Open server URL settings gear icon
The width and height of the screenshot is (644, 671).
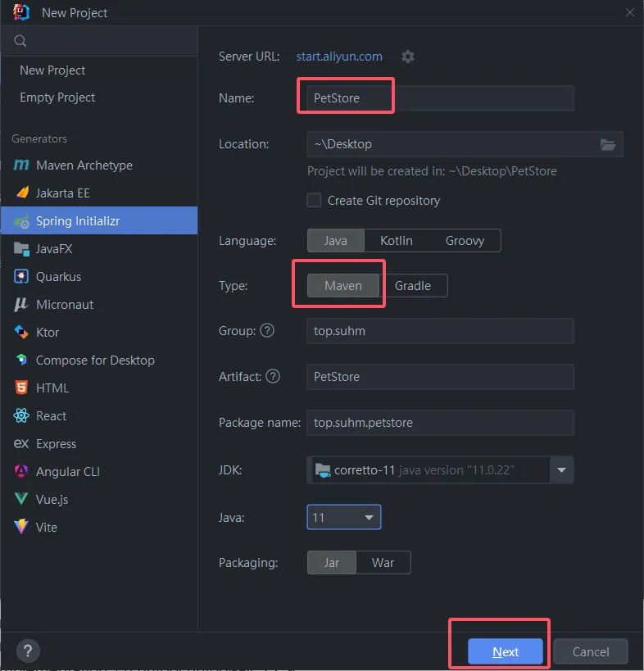[408, 57]
